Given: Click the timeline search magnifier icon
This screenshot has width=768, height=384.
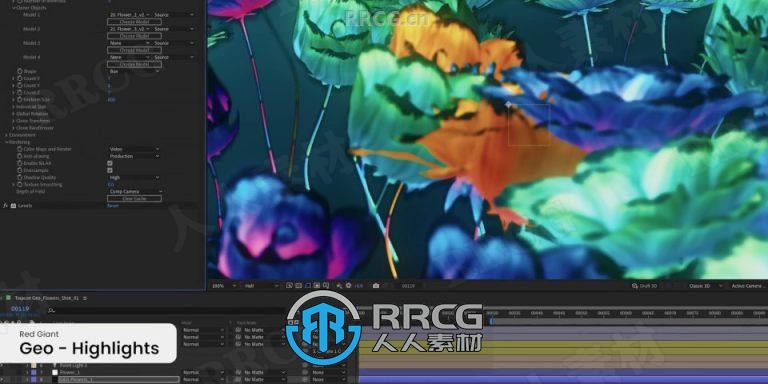Looking at the screenshot, I should [51, 310].
